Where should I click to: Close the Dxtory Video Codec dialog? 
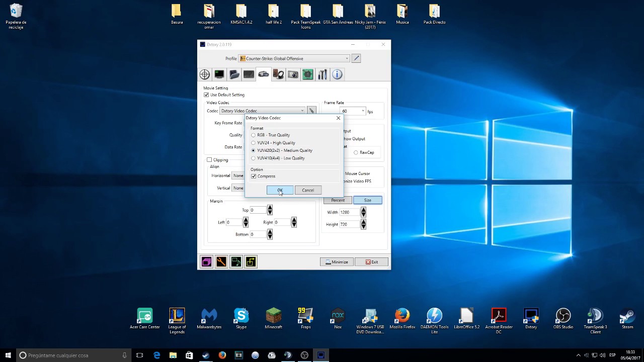[x=338, y=118]
